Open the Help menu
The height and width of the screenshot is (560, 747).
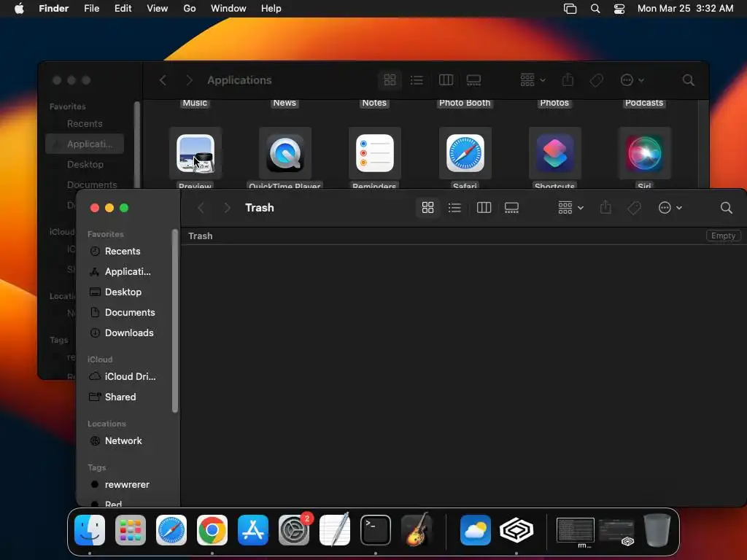pos(271,9)
